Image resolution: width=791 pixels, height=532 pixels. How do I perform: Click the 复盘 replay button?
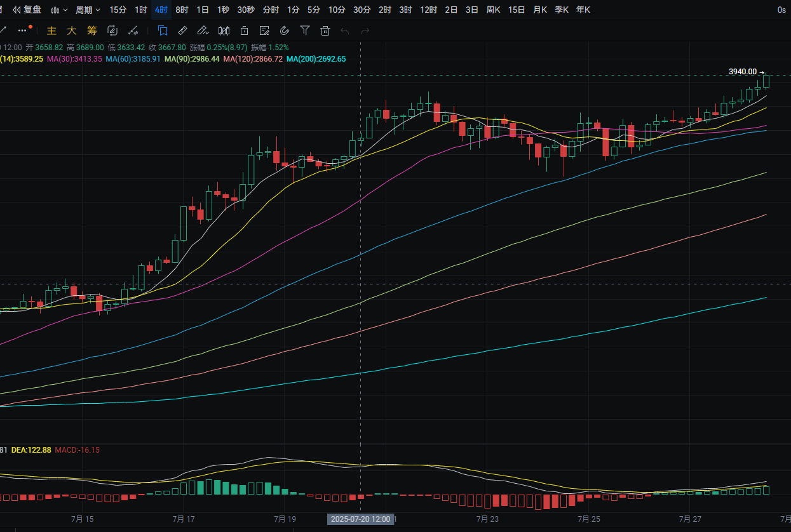pyautogui.click(x=27, y=10)
